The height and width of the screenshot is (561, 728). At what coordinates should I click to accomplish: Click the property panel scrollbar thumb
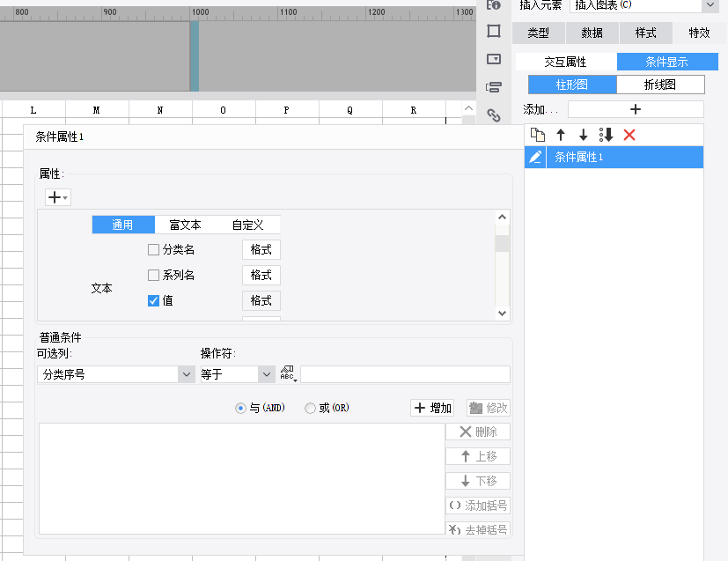(502, 243)
